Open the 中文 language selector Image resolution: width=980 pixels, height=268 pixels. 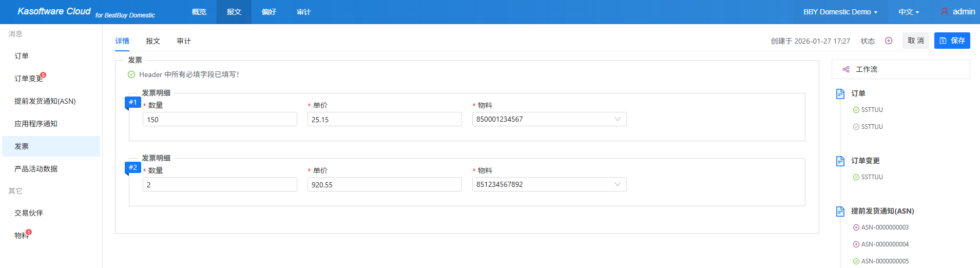click(908, 12)
